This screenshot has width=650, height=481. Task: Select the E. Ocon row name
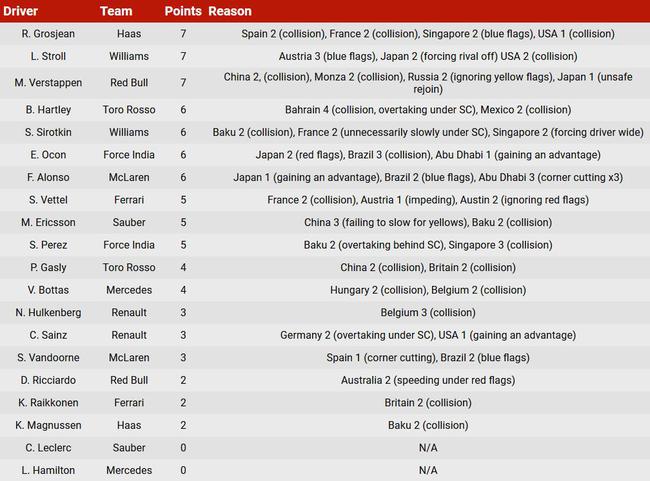[x=48, y=155]
